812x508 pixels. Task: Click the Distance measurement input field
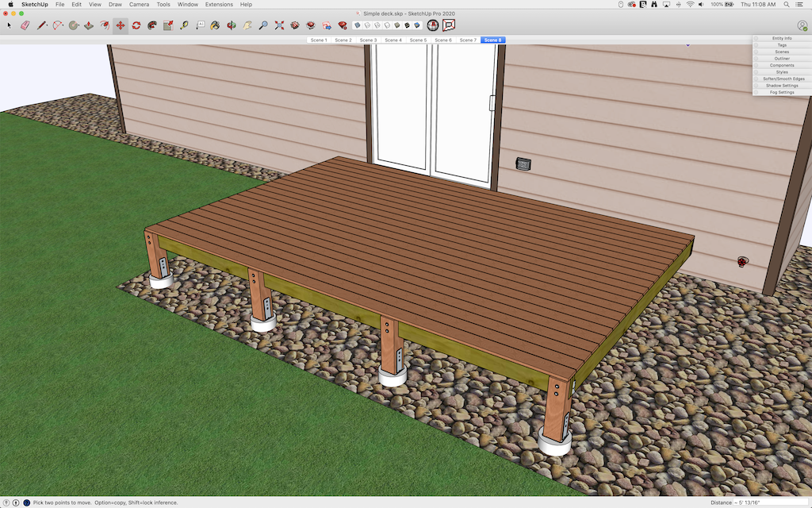coord(769,502)
